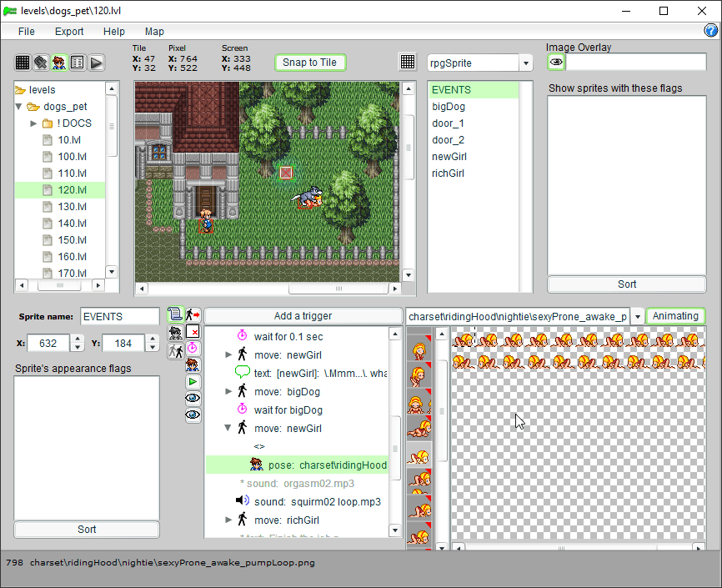Select the tile grid mode icon in top-left toolbar
The width and height of the screenshot is (722, 588).
pyautogui.click(x=23, y=63)
